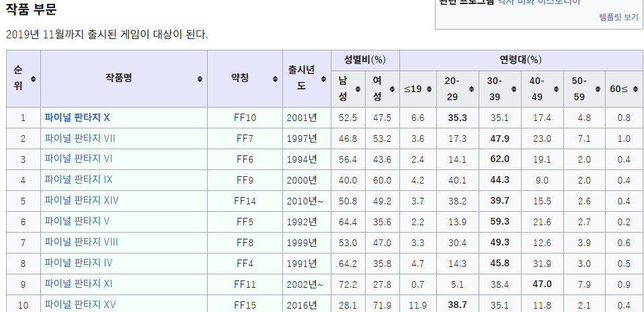The width and height of the screenshot is (644, 312).
Task: Sort table by 작품명 column arrows
Action: (x=200, y=79)
